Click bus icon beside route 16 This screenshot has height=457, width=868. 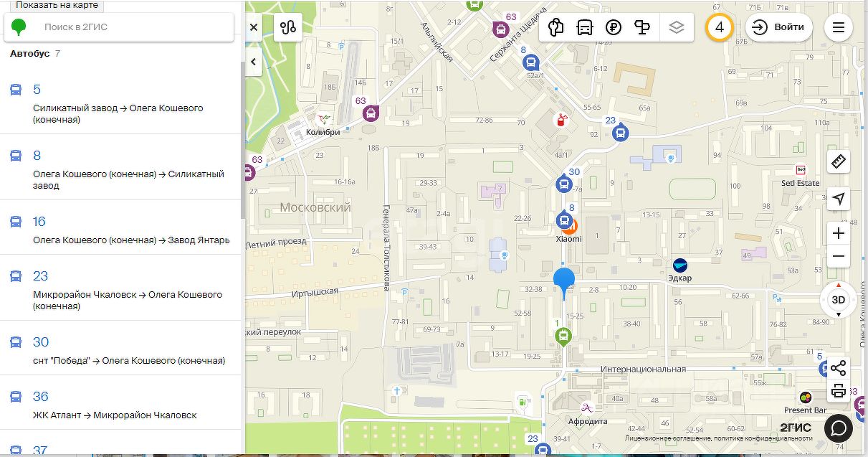click(x=16, y=222)
